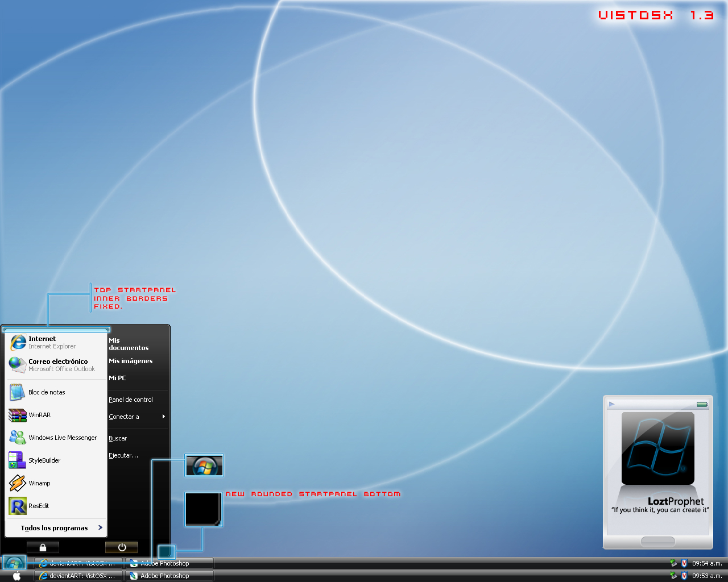Open Mi PC
Screen dimensions: 728x582
pos(138,378)
